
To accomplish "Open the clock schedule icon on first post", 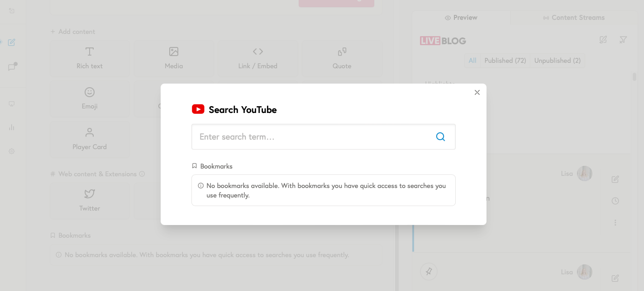I will click(615, 201).
